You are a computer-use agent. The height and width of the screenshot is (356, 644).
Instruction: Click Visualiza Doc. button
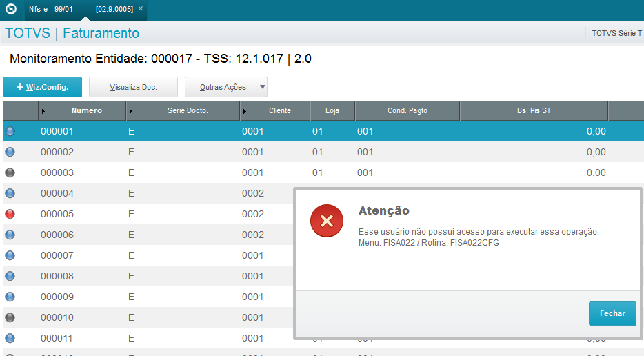tap(134, 87)
